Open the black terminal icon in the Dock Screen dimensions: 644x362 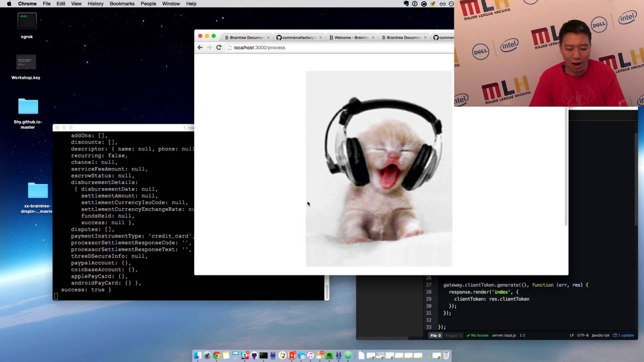264,355
